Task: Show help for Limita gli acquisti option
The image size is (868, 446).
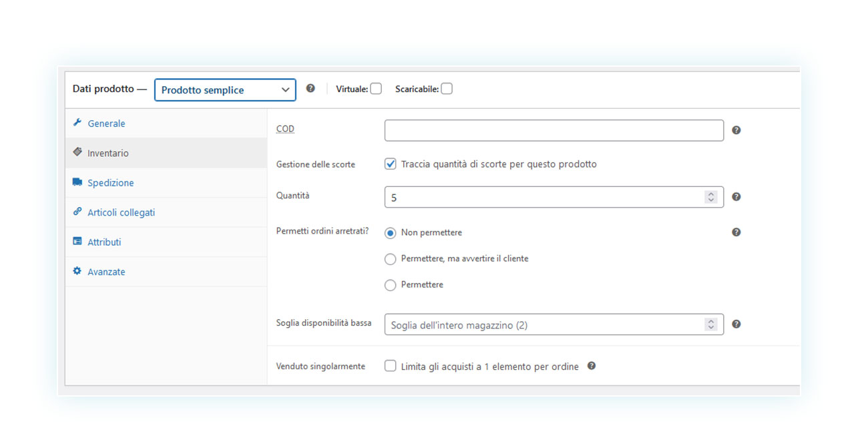Action: (592, 366)
